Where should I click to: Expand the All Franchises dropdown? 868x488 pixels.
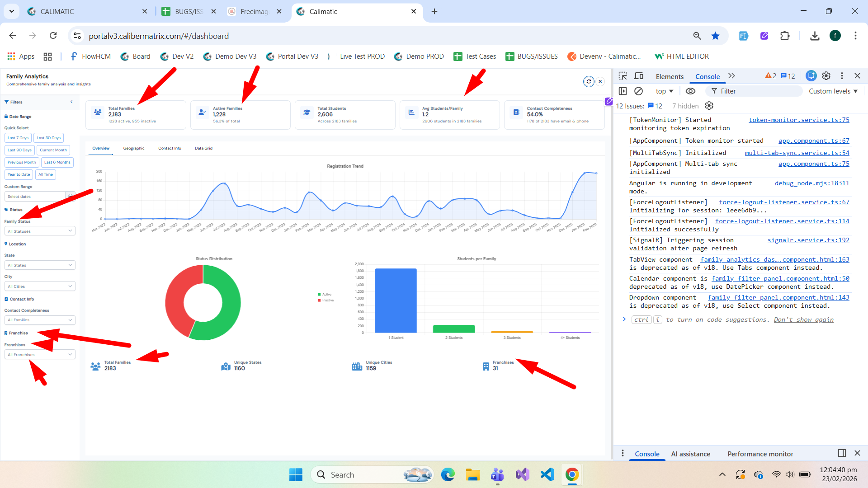pos(40,355)
